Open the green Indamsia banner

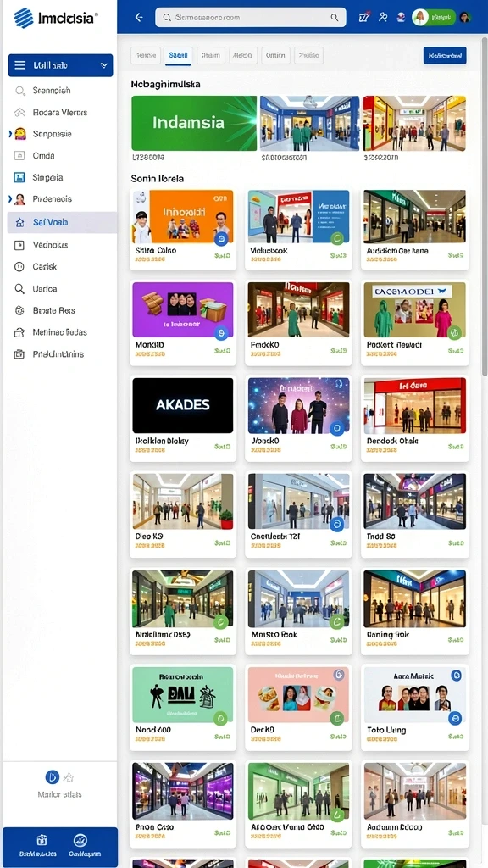[x=194, y=123]
